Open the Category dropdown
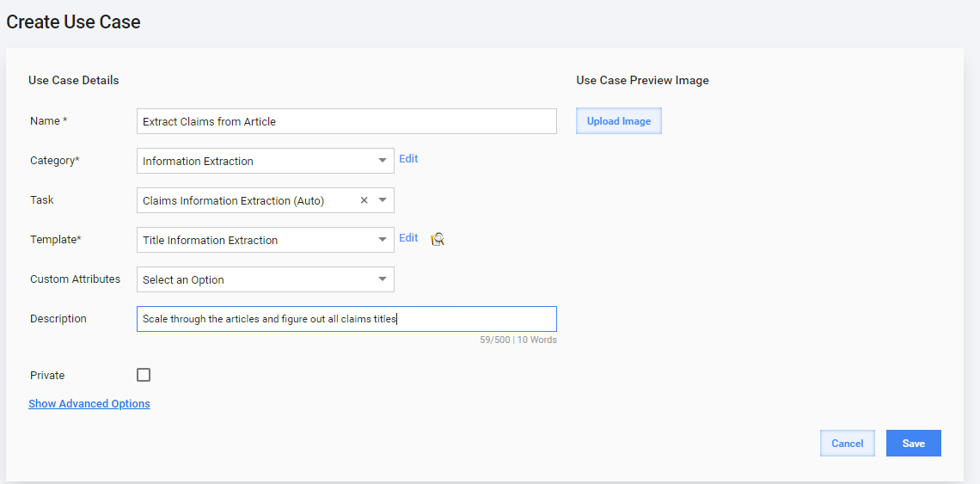 pos(265,161)
